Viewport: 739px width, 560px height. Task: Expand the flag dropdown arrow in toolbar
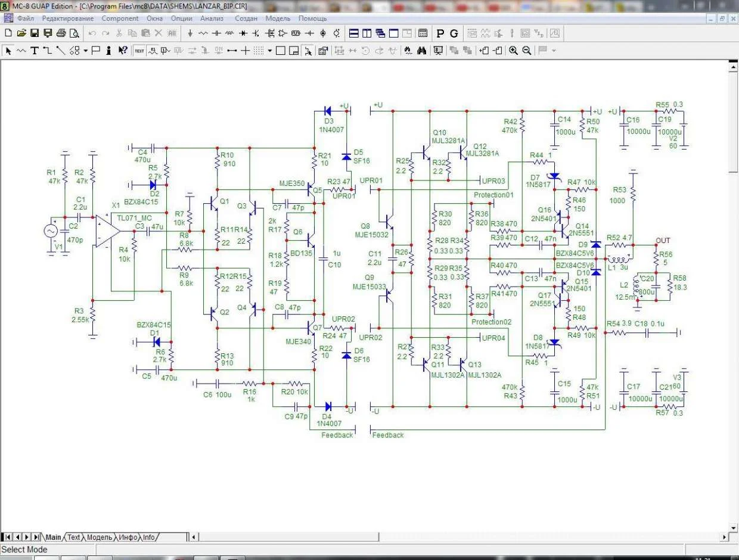(x=554, y=51)
